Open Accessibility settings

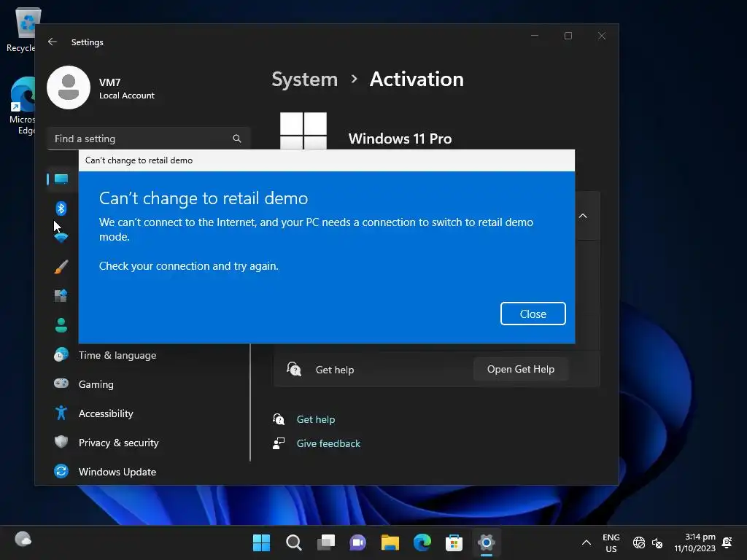coord(106,413)
